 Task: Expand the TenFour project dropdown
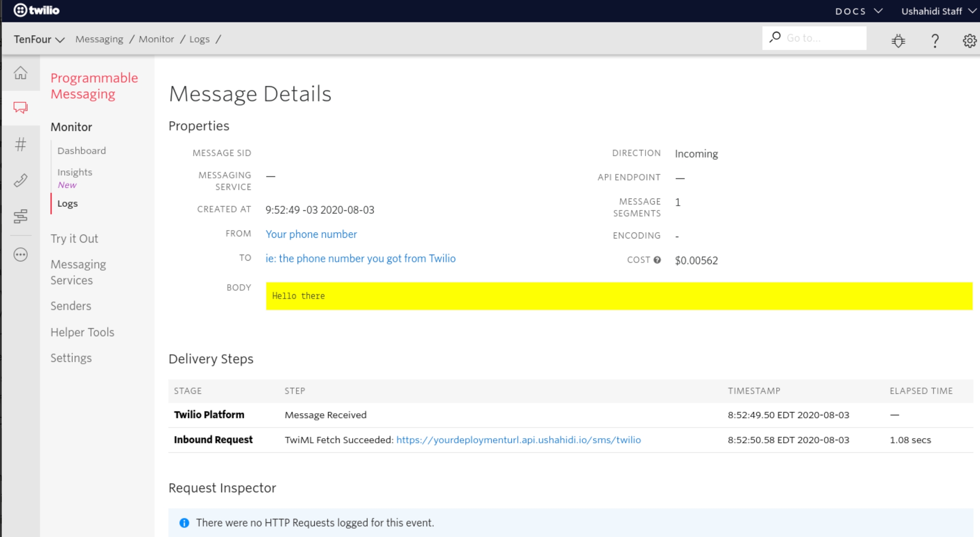39,39
